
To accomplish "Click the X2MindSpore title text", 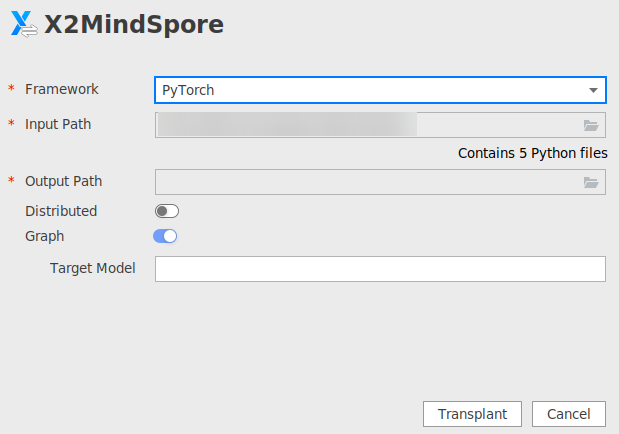I will pyautogui.click(x=134, y=24).
